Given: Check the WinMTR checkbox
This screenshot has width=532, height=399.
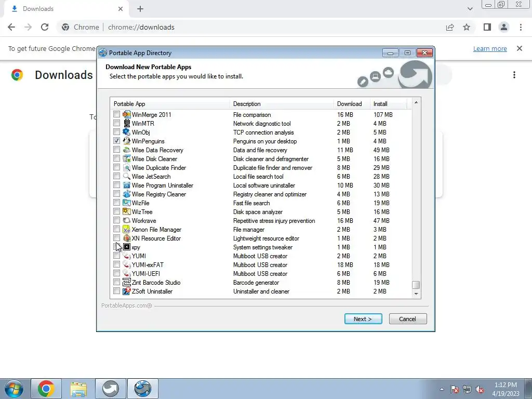Looking at the screenshot, I should tap(117, 123).
